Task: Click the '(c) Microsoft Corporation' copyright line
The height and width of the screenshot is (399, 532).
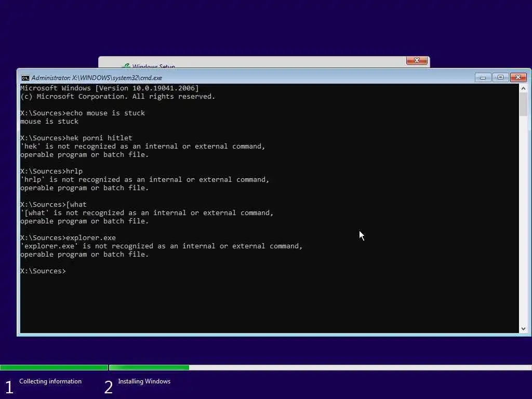Action: [118, 97]
